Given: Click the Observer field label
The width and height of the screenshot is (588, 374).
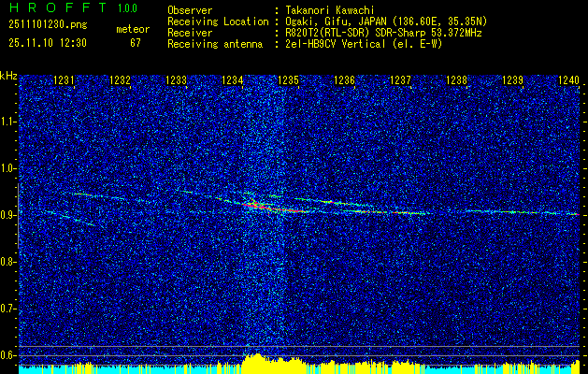Looking at the screenshot, I should click(190, 10).
